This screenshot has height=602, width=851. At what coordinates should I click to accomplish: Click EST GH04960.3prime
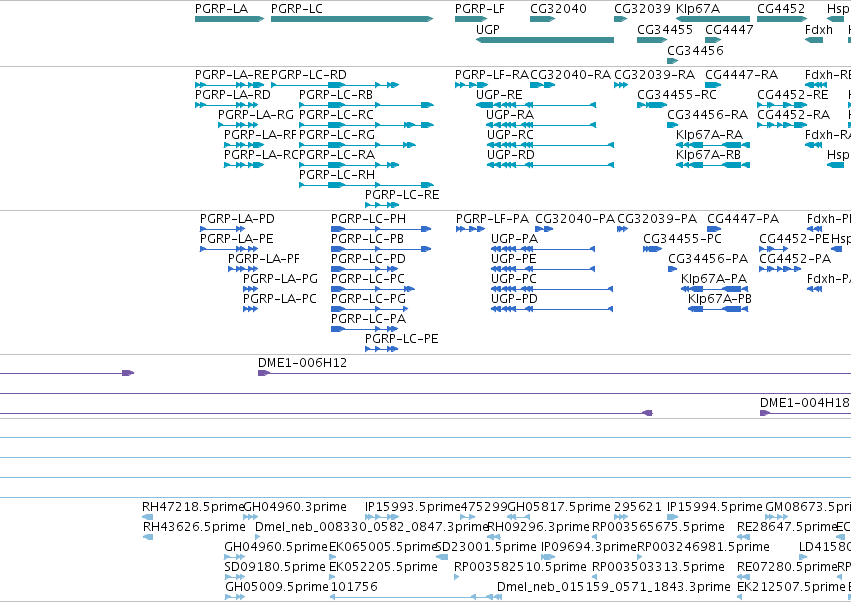point(250,517)
